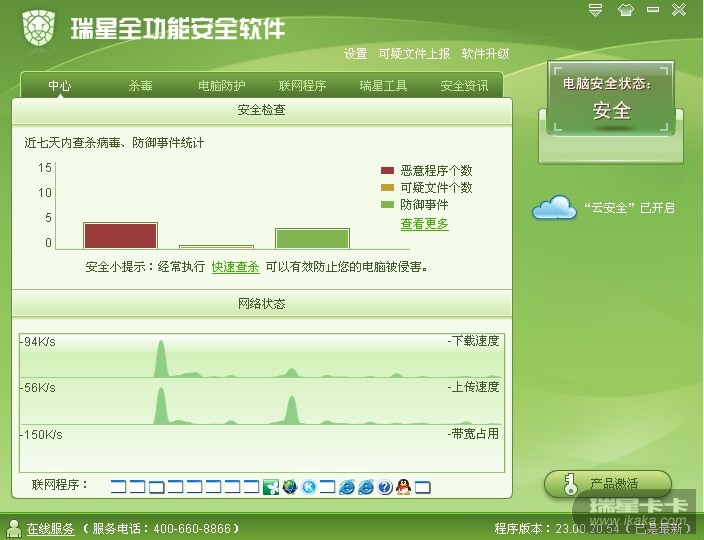Click the skin (shirt) icon
Image resolution: width=704 pixels, height=540 pixels.
[625, 10]
